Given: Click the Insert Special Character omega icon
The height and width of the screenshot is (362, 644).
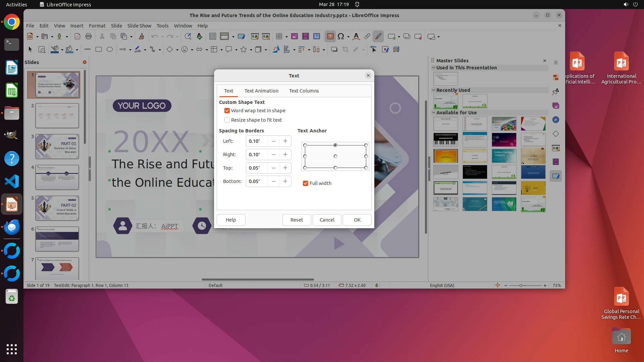Looking at the screenshot, I should point(341,37).
